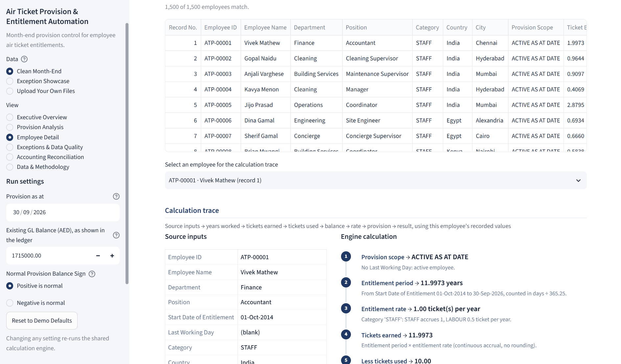
Task: Decrease GL balance with the minus button
Action: point(98,256)
